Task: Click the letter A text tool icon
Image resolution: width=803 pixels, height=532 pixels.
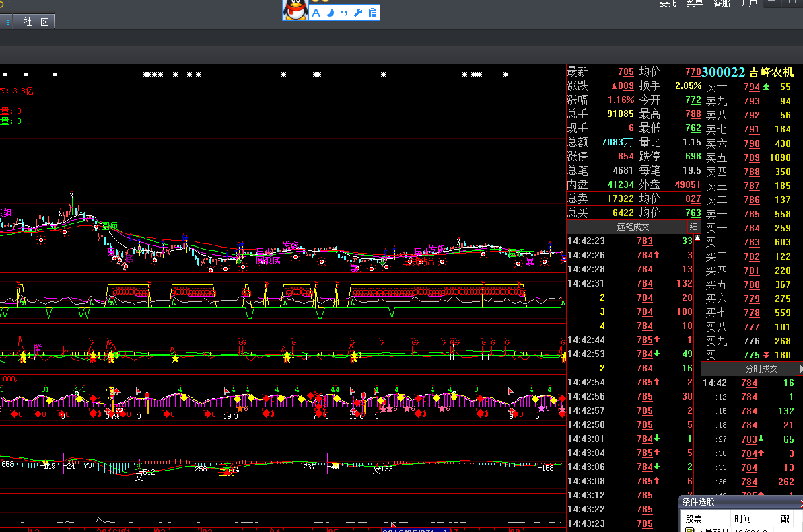Action: pyautogui.click(x=316, y=13)
